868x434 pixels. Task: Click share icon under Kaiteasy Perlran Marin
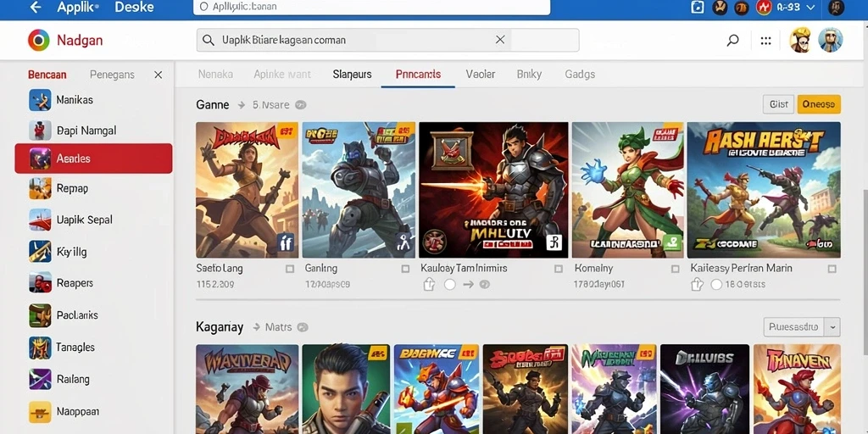click(698, 285)
